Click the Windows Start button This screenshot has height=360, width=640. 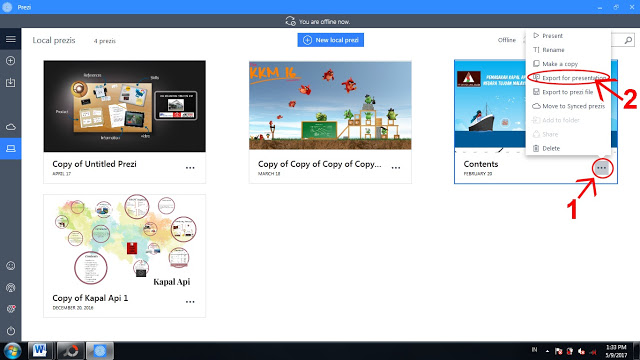12,351
